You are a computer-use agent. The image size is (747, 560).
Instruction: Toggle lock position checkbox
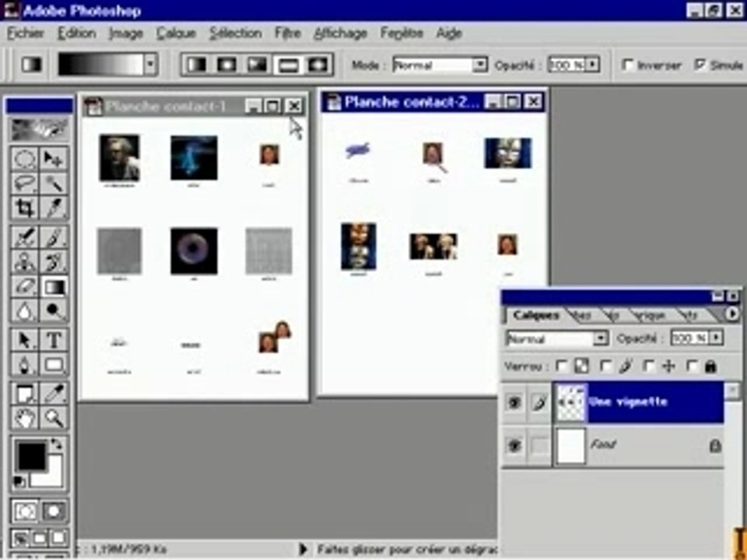(648, 366)
